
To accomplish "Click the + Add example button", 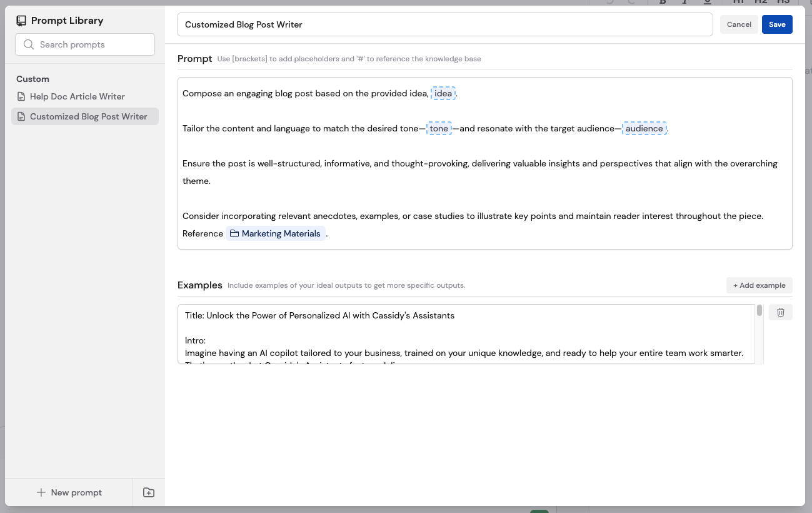I will point(759,285).
